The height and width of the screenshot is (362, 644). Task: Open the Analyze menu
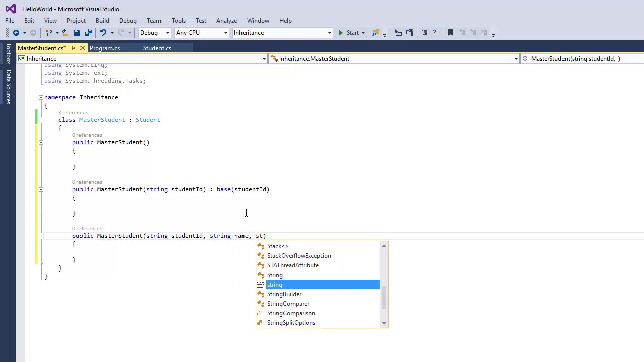[226, 21]
